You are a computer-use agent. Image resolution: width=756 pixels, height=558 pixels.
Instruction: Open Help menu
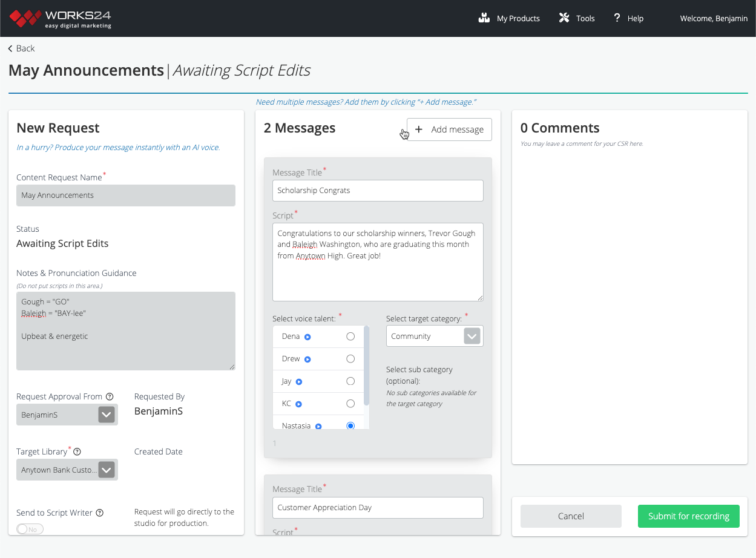click(628, 18)
